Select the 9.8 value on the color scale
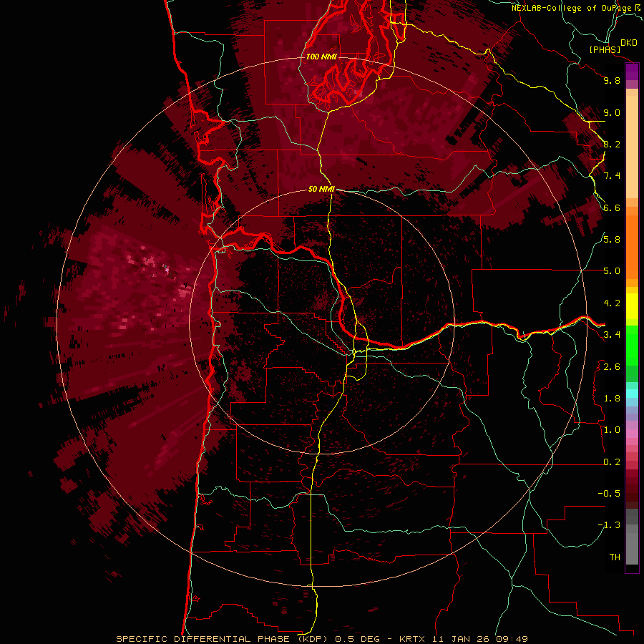Image resolution: width=644 pixels, height=644 pixels. [612, 80]
